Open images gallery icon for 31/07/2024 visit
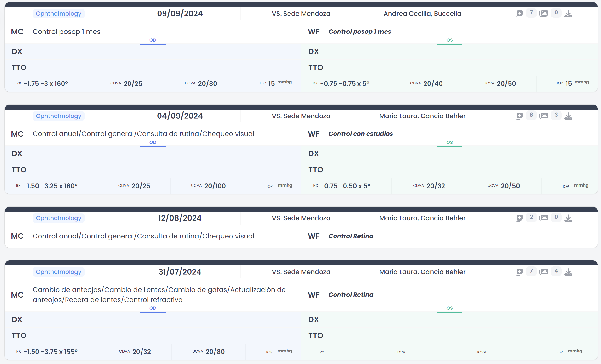This screenshot has height=364, width=601. 544,272
